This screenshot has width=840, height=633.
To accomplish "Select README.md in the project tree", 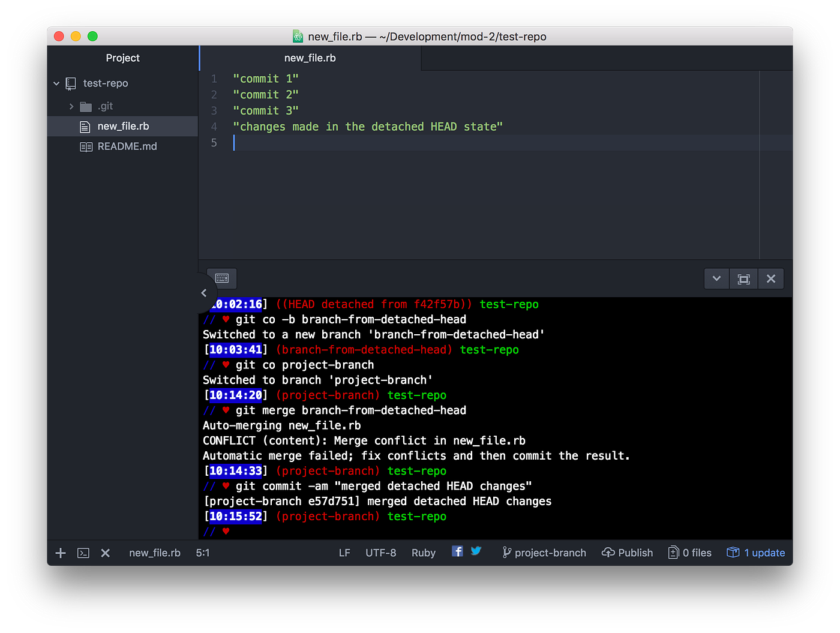I will (x=126, y=146).
